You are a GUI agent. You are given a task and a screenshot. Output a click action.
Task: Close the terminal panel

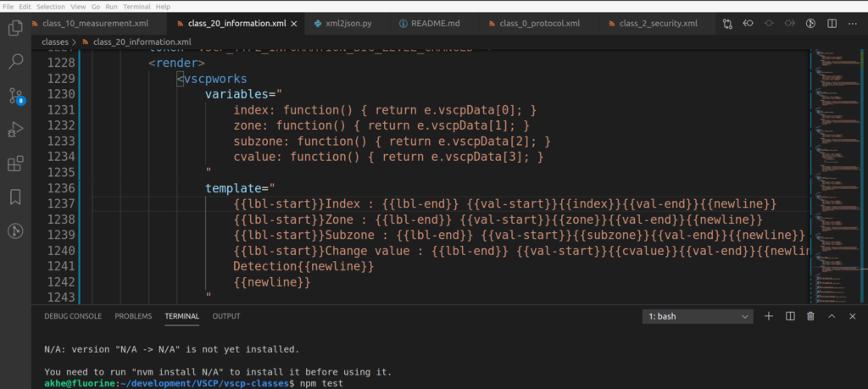click(x=853, y=316)
